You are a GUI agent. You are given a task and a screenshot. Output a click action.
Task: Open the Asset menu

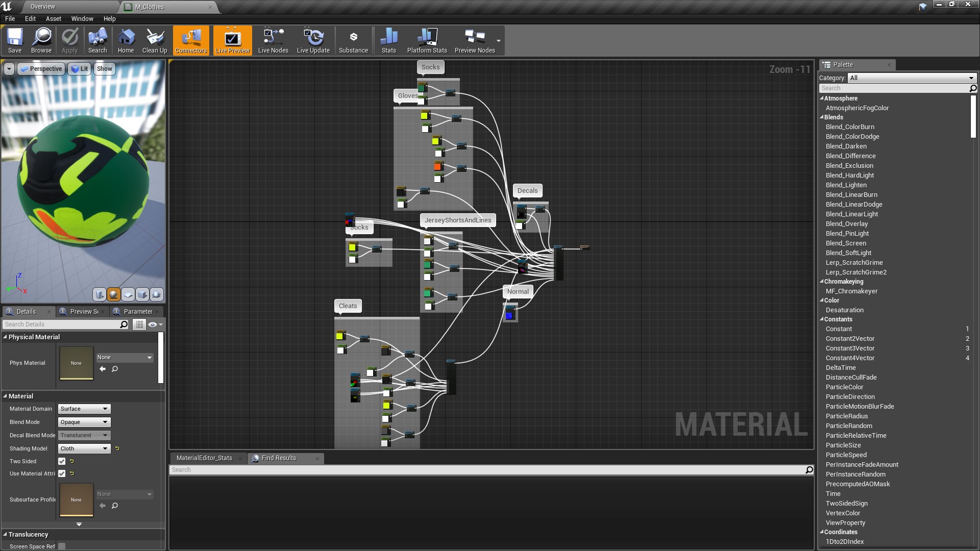[x=53, y=18]
